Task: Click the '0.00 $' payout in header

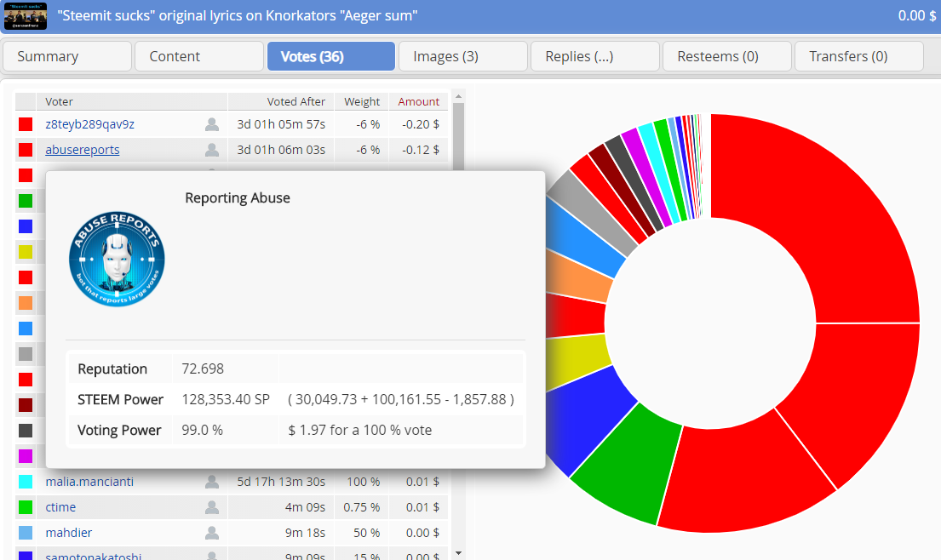Action: tap(917, 15)
